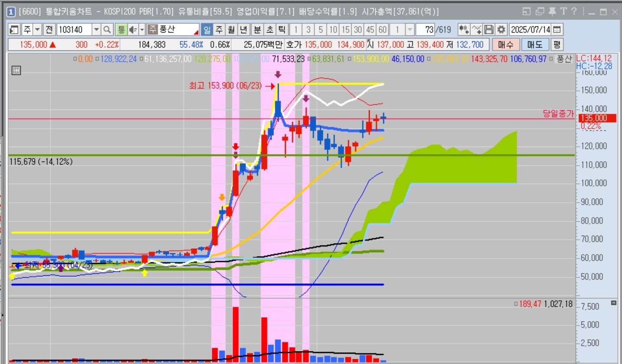This screenshot has width=622, height=364.
Task: Select the 30 interval button
Action: (358, 29)
